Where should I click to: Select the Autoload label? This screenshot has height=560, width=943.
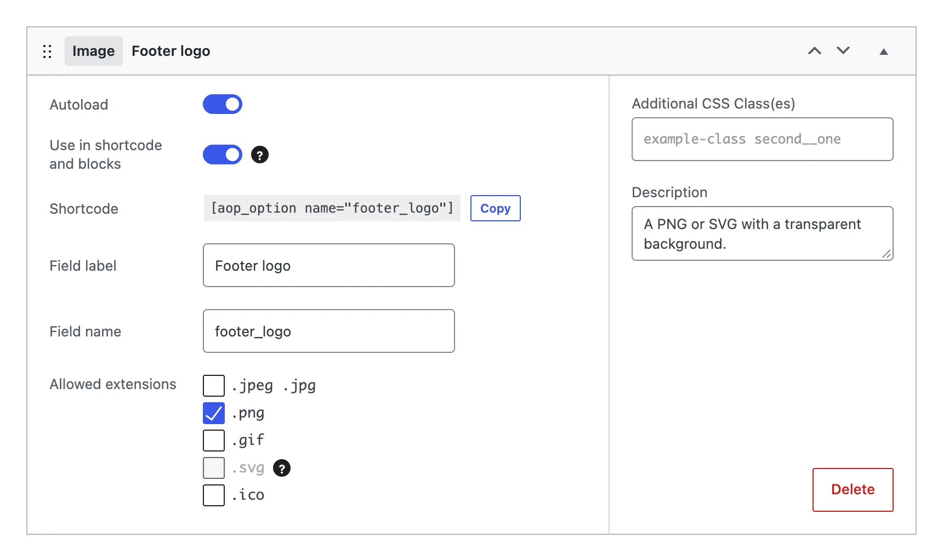coord(79,105)
